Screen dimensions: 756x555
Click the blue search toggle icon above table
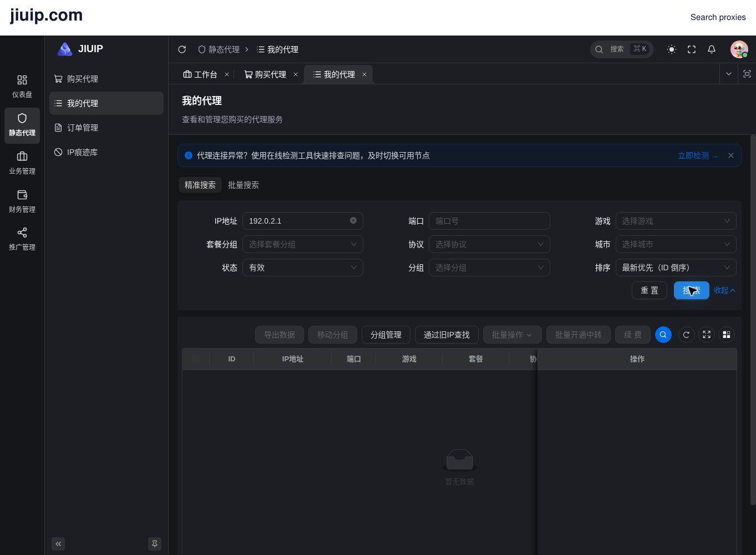point(663,335)
